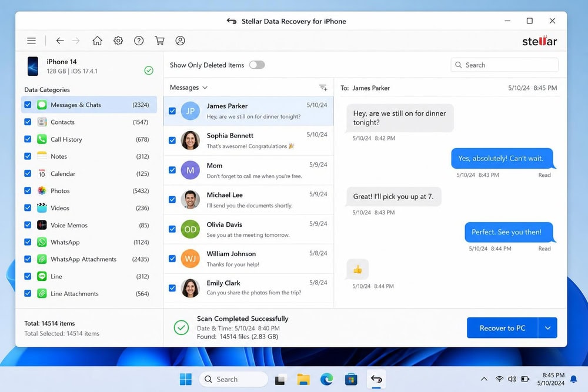Click the Stellar app taskbar icon

click(376, 379)
